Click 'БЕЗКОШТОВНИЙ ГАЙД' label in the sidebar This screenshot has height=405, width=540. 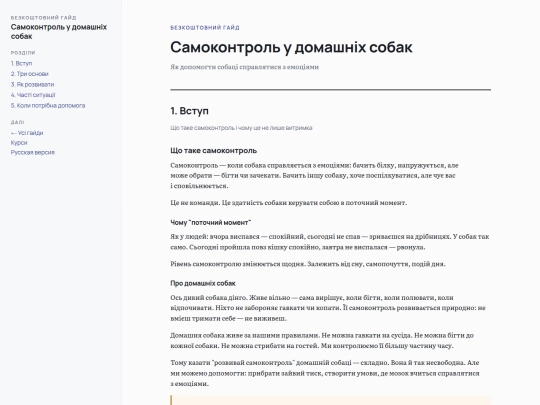[43, 18]
